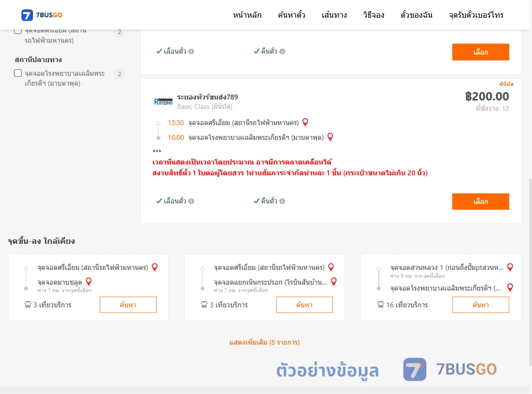Open map pin for จุดจอดศรีเอี่ยม in second nearby card

point(331,267)
